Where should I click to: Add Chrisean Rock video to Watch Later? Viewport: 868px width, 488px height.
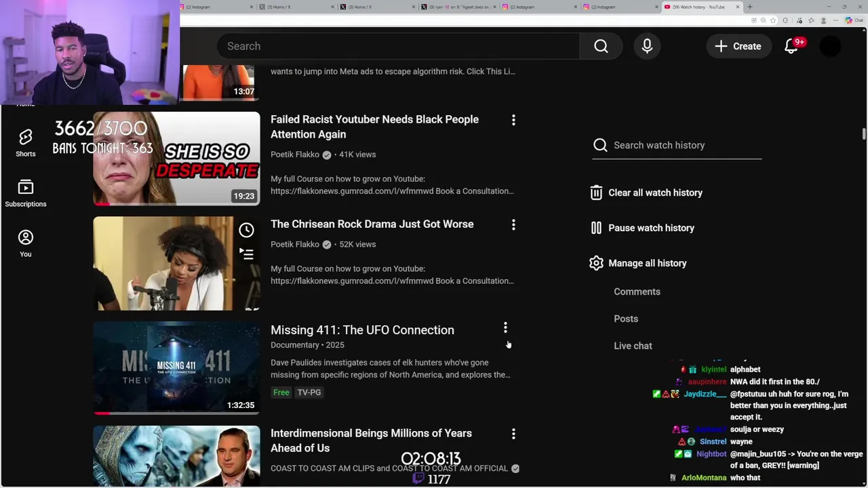pos(246,230)
